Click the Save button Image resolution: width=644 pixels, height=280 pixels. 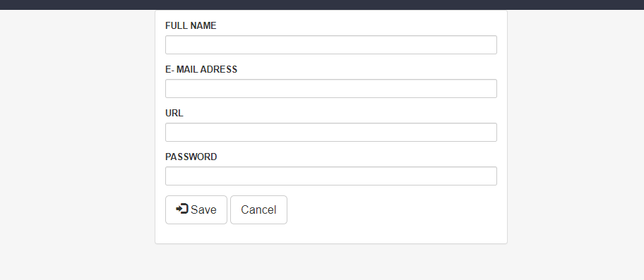click(196, 210)
